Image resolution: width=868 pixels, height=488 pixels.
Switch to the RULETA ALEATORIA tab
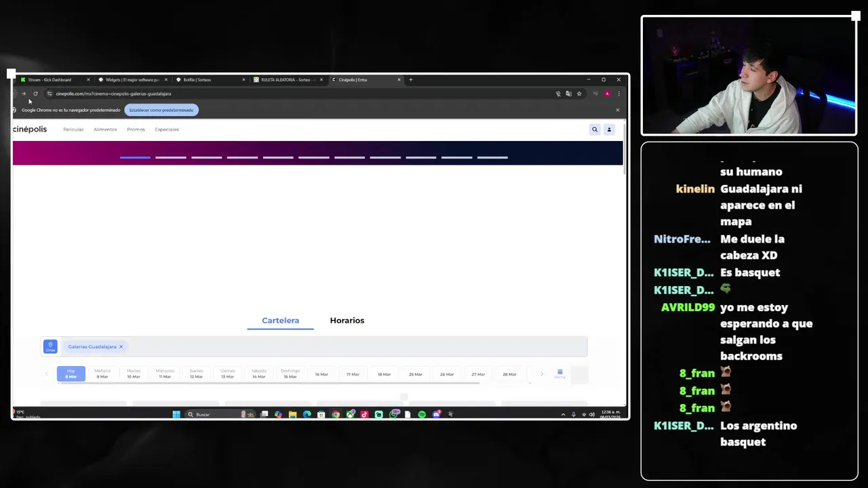coord(288,79)
